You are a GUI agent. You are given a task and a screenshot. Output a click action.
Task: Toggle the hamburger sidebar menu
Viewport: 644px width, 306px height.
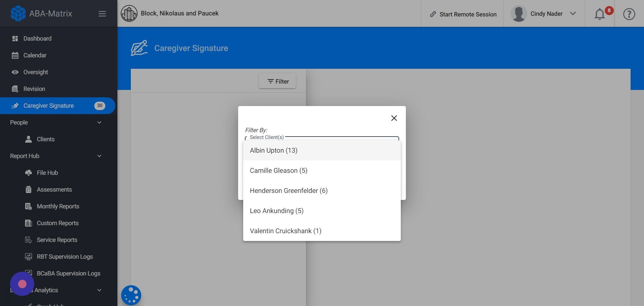point(102,14)
